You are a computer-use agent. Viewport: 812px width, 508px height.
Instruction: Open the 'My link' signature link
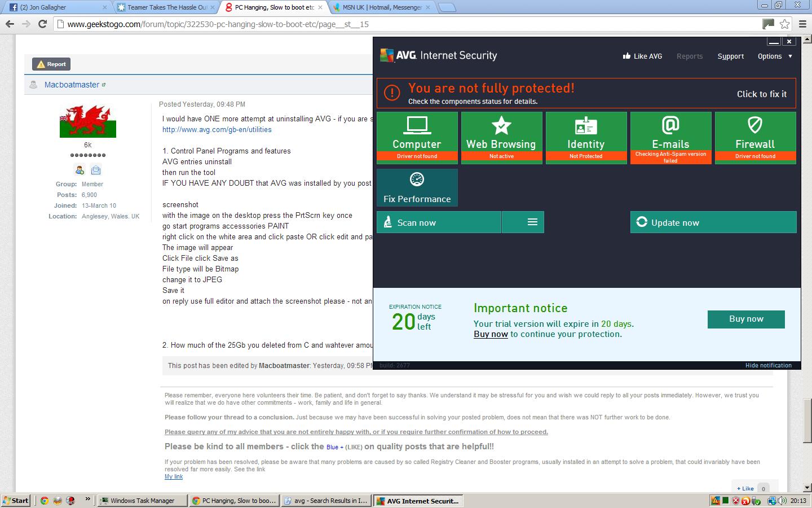pos(174,476)
